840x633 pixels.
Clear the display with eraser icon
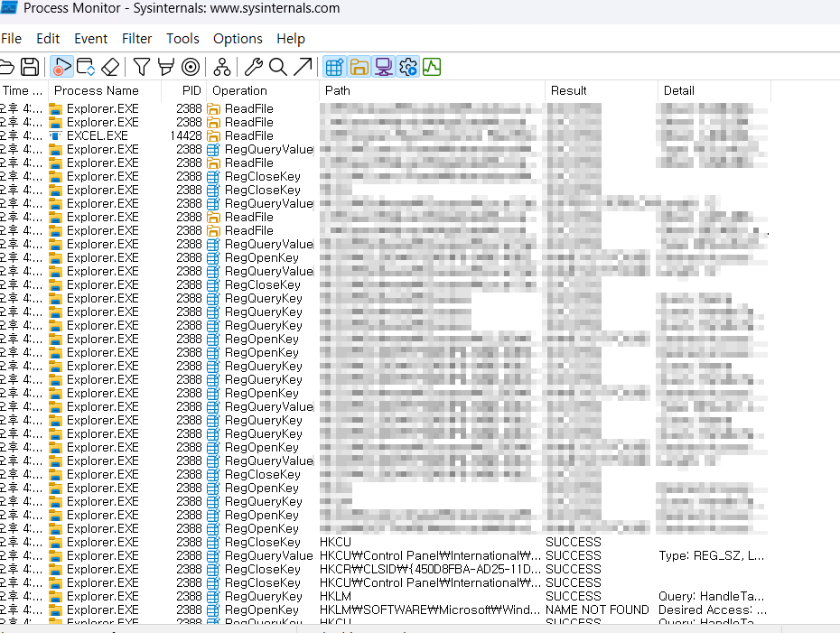(x=110, y=67)
